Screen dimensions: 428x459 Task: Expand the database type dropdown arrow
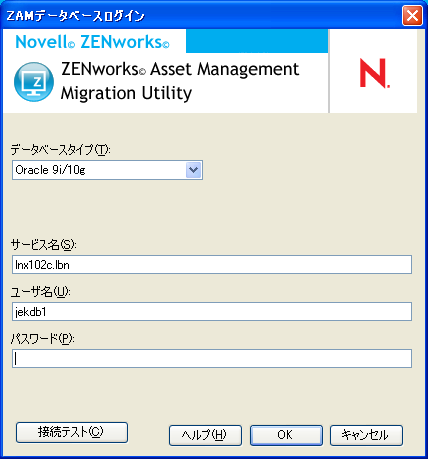193,170
